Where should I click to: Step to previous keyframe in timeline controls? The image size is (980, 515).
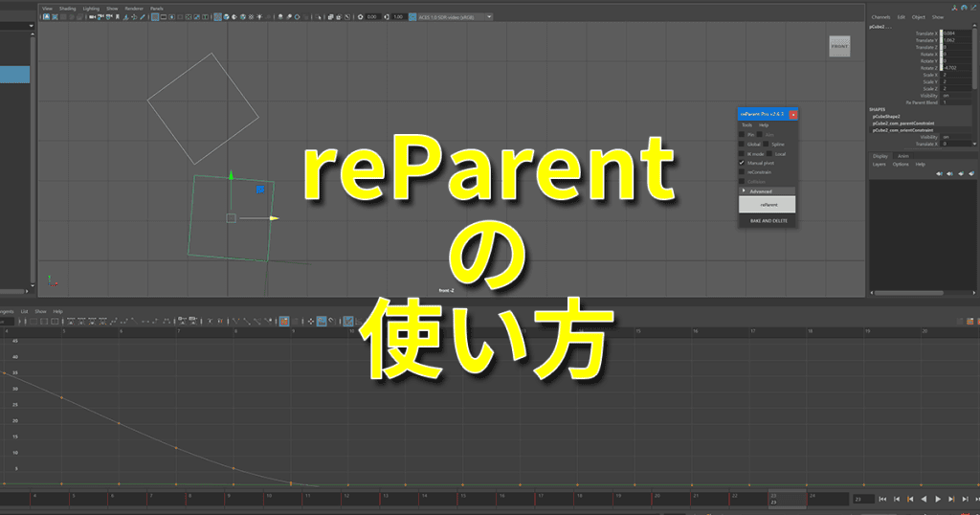tap(910, 499)
